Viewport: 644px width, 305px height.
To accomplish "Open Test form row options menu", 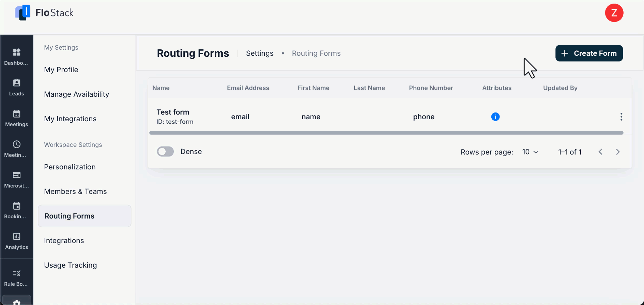I will pyautogui.click(x=621, y=117).
